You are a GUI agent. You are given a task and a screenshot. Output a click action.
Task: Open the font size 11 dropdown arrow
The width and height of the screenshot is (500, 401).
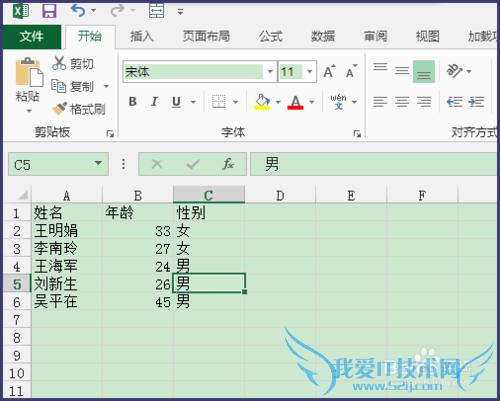click(310, 71)
